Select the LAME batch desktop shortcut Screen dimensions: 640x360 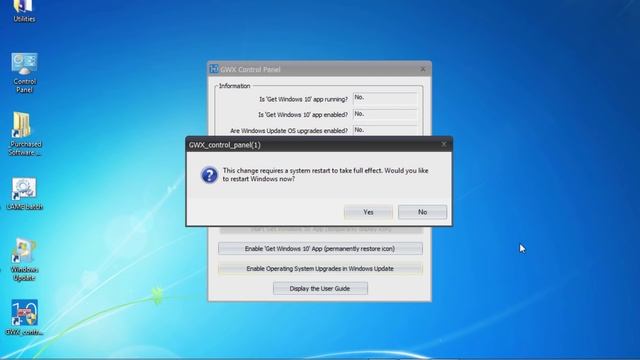click(x=24, y=194)
